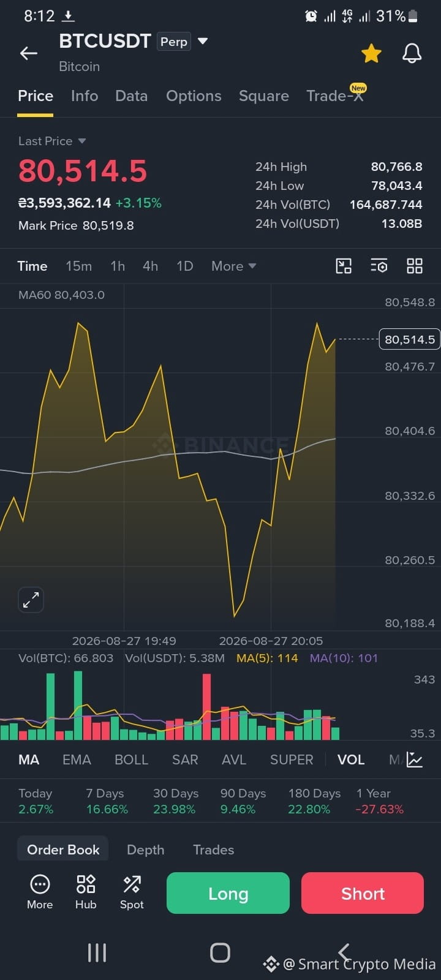The width and height of the screenshot is (441, 980).
Task: Enable the SUPER indicator
Action: 292,759
